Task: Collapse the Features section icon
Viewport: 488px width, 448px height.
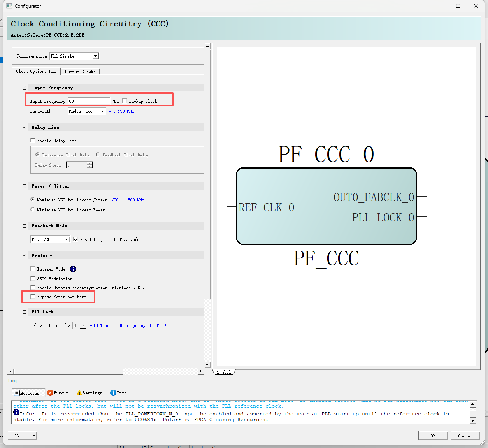Action: (x=24, y=256)
